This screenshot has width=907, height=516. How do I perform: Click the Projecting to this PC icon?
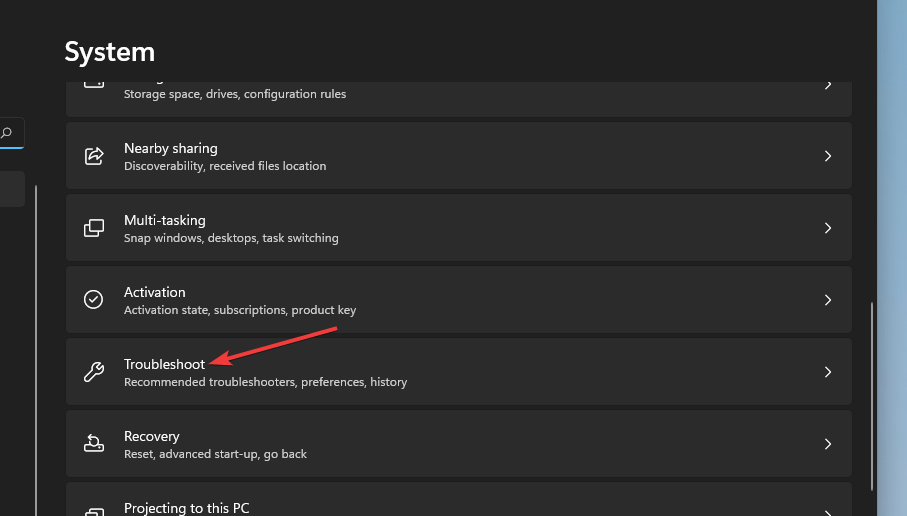[x=94, y=511]
